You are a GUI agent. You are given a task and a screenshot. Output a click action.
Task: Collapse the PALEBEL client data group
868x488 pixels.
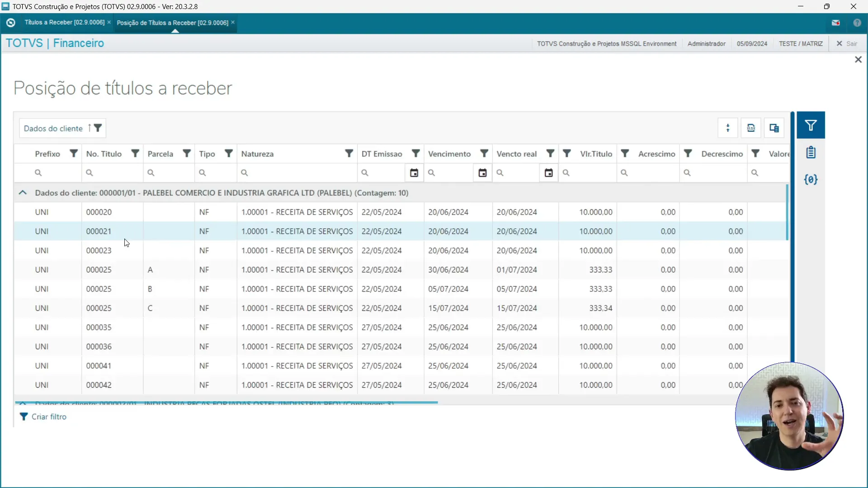22,192
